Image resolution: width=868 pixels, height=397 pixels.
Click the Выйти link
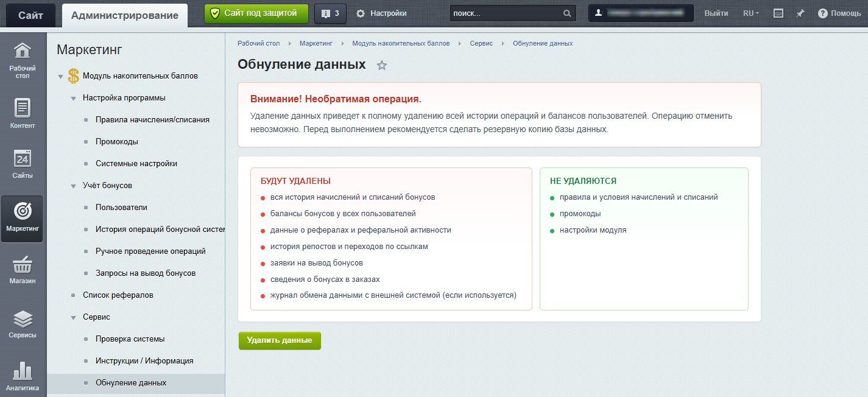tap(716, 13)
